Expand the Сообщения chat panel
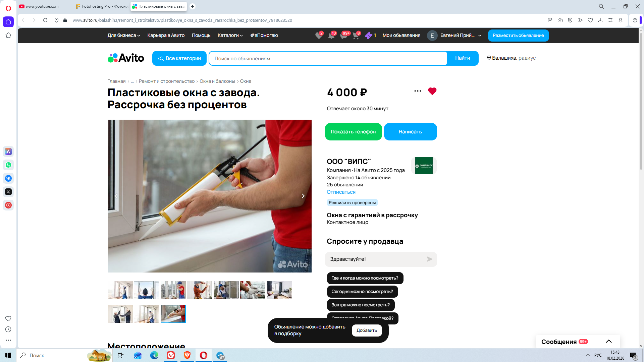The width and height of the screenshot is (644, 362). [x=608, y=341]
